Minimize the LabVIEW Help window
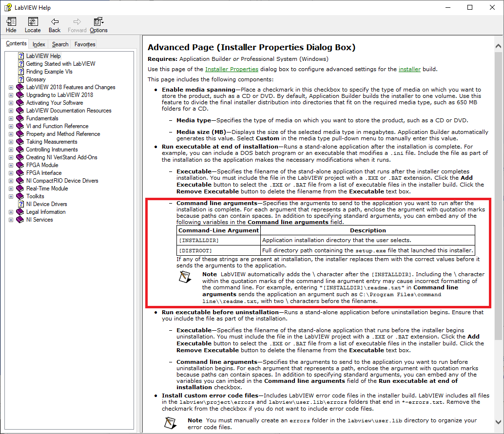 point(448,7)
